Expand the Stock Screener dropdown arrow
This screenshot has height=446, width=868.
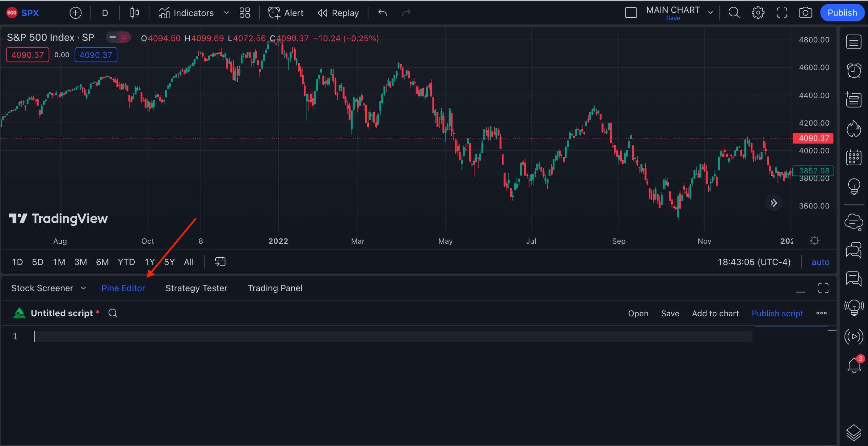[83, 288]
